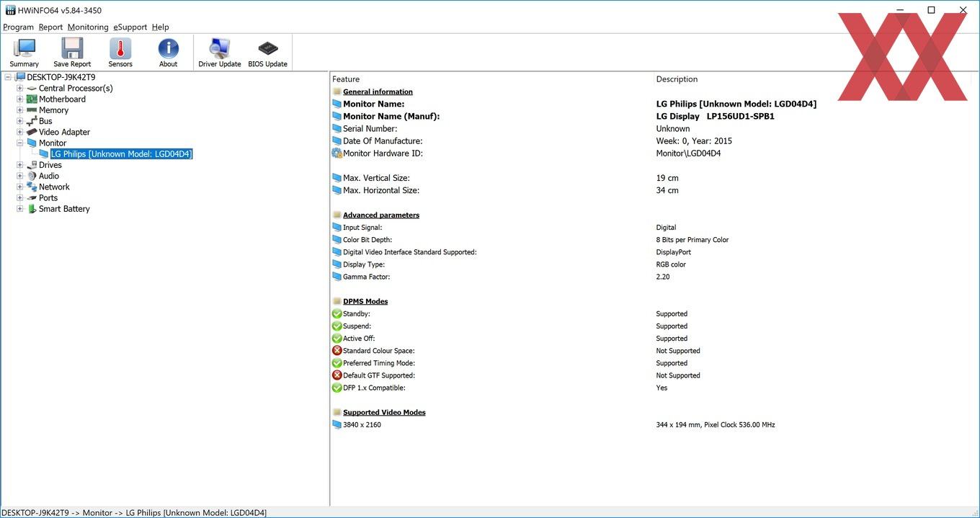Viewport: 980px width, 518px height.
Task: Click the status bar path text
Action: coord(134,512)
